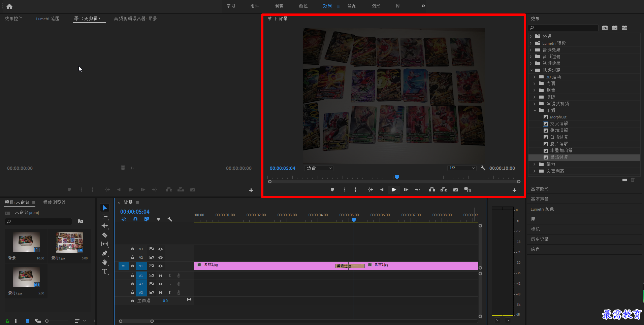Select the Razor tool

tap(105, 235)
